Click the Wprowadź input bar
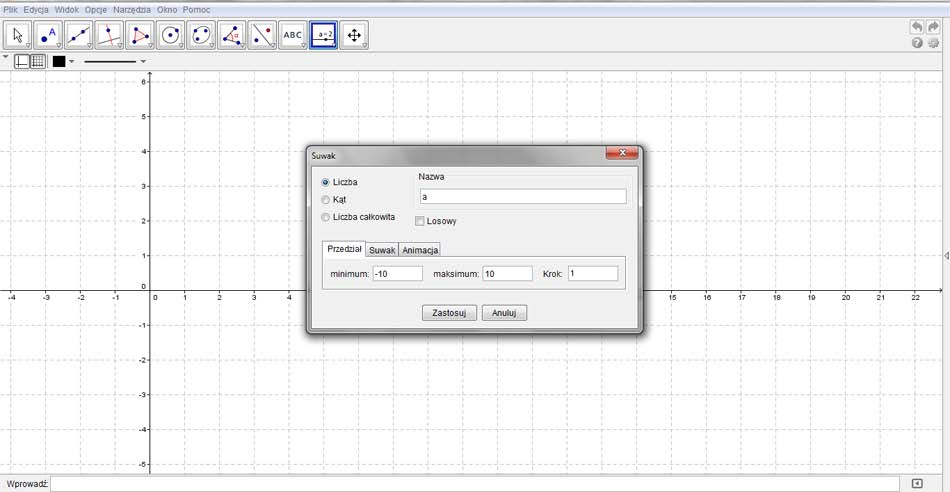 (x=476, y=484)
